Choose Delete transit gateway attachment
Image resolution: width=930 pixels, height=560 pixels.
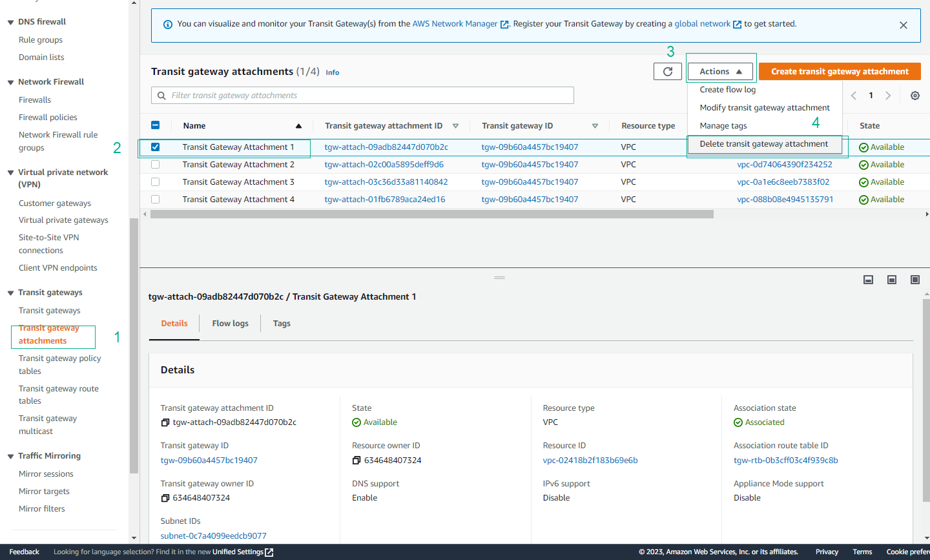tap(765, 144)
